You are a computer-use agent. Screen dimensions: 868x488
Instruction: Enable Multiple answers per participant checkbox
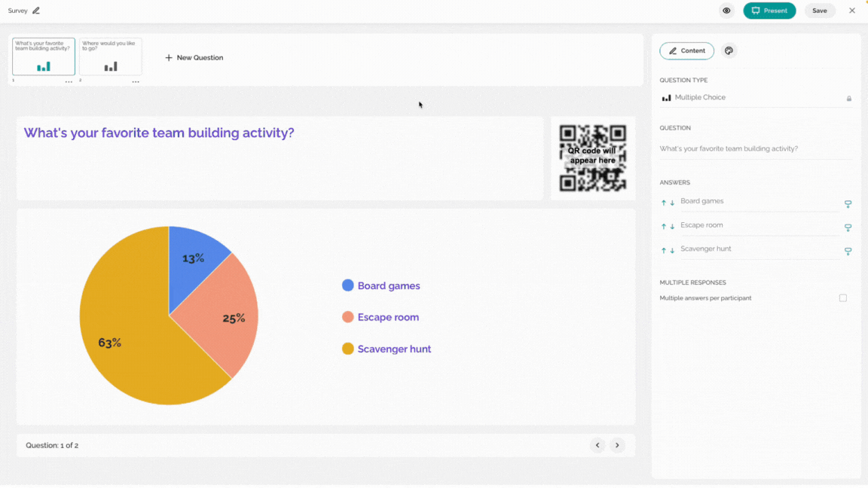pyautogui.click(x=842, y=298)
